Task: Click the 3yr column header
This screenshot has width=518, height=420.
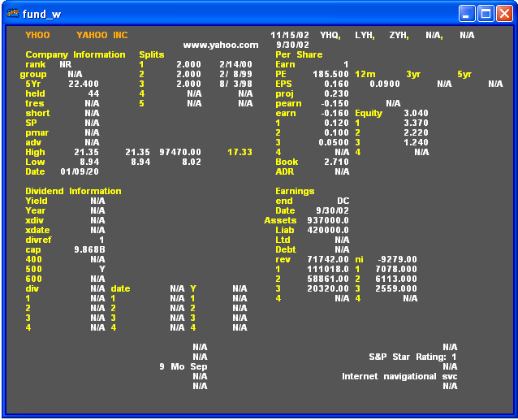Action: pos(413,75)
